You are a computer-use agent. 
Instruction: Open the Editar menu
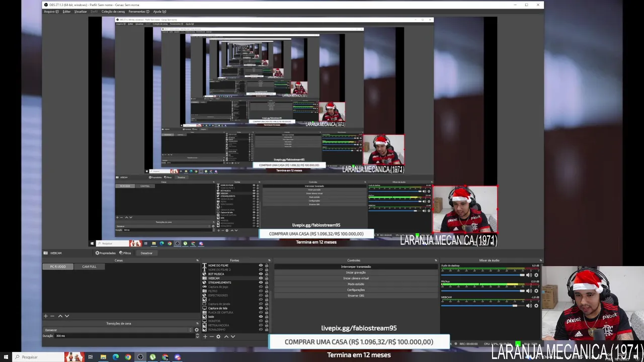pyautogui.click(x=66, y=12)
